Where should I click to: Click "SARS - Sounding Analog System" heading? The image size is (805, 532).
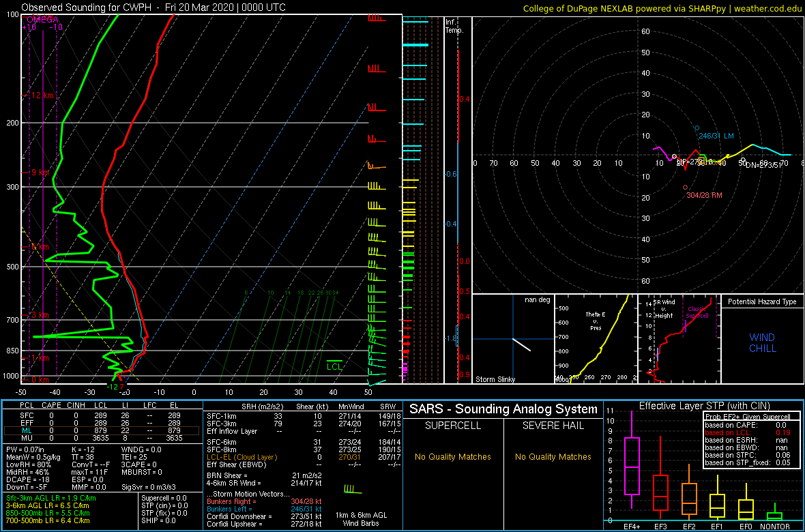(x=503, y=409)
